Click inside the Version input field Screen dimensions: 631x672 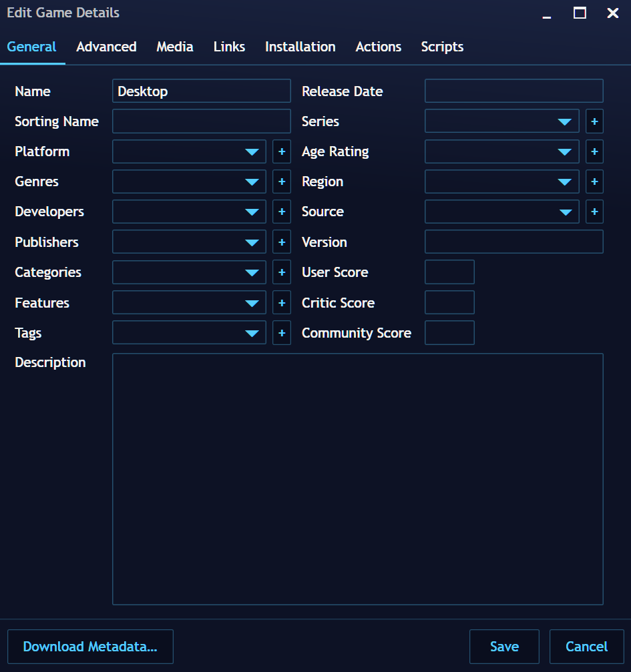click(x=513, y=242)
